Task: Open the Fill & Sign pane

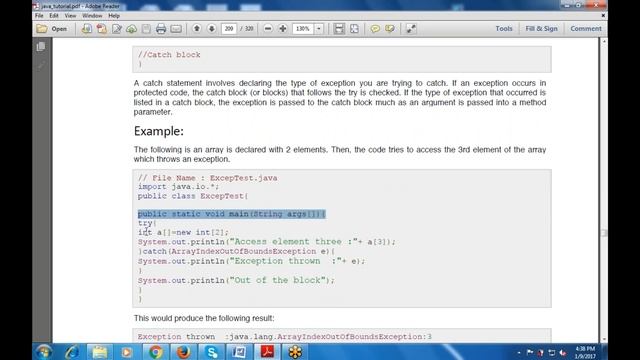Action: point(541,29)
